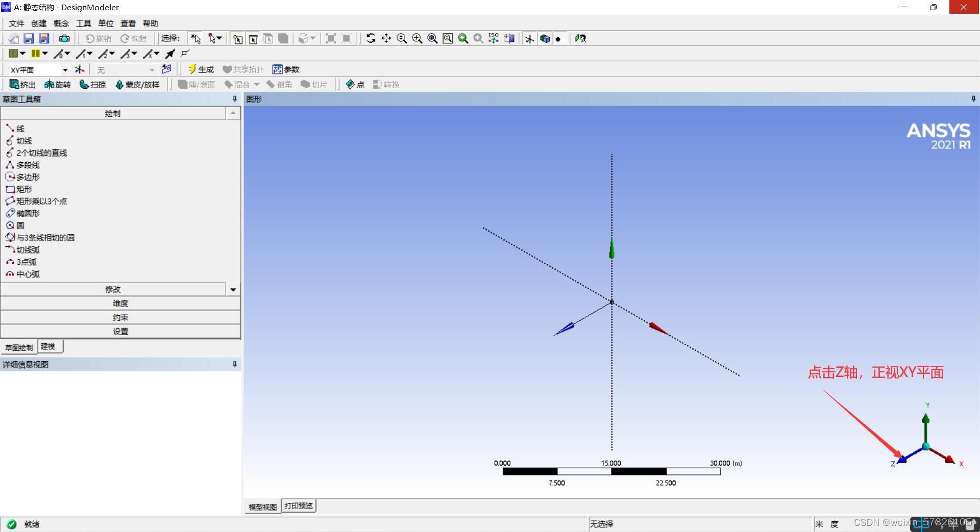The height and width of the screenshot is (532, 980).
Task: Open the XY平面 plane dropdown
Action: (65, 70)
